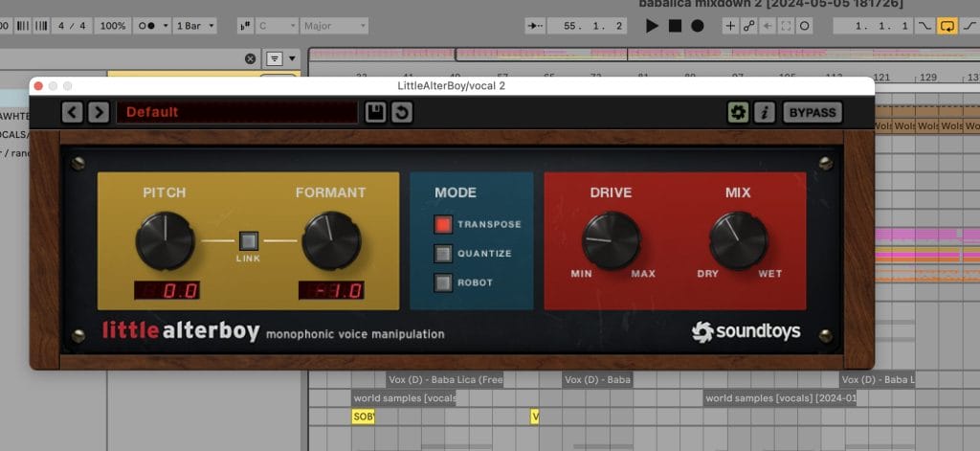The image size is (980, 451).
Task: Select QUANTIZE mode
Action: point(443,254)
